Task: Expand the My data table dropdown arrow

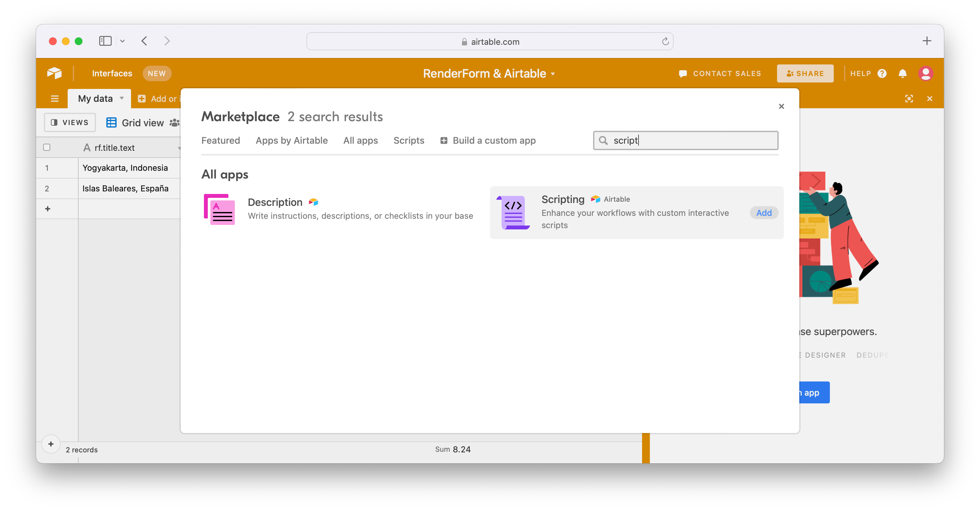Action: coord(122,98)
